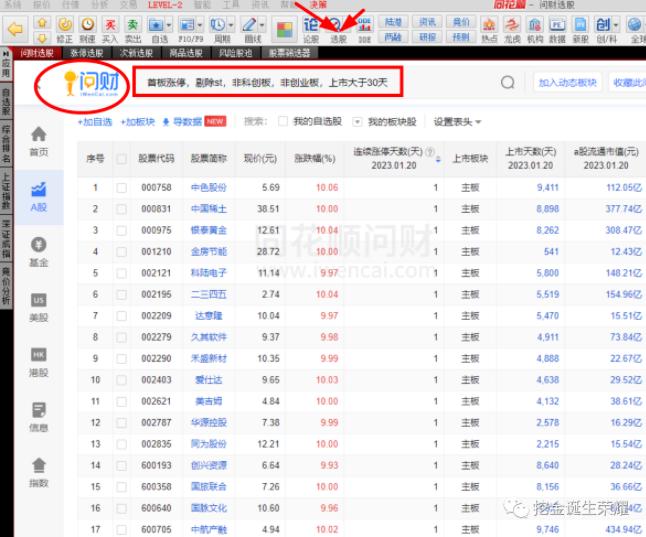Viewport: 646px width, 537px height.
Task: Open the 论股 toolbar icon
Action: [311, 25]
